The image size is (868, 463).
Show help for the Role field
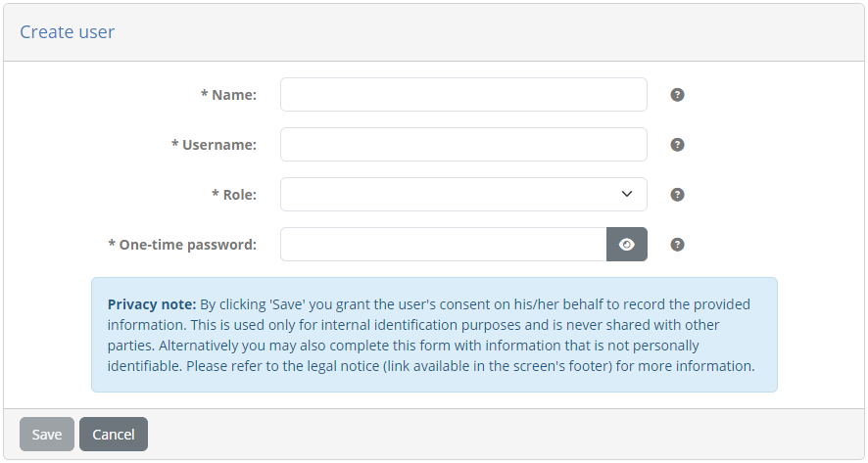tap(677, 194)
